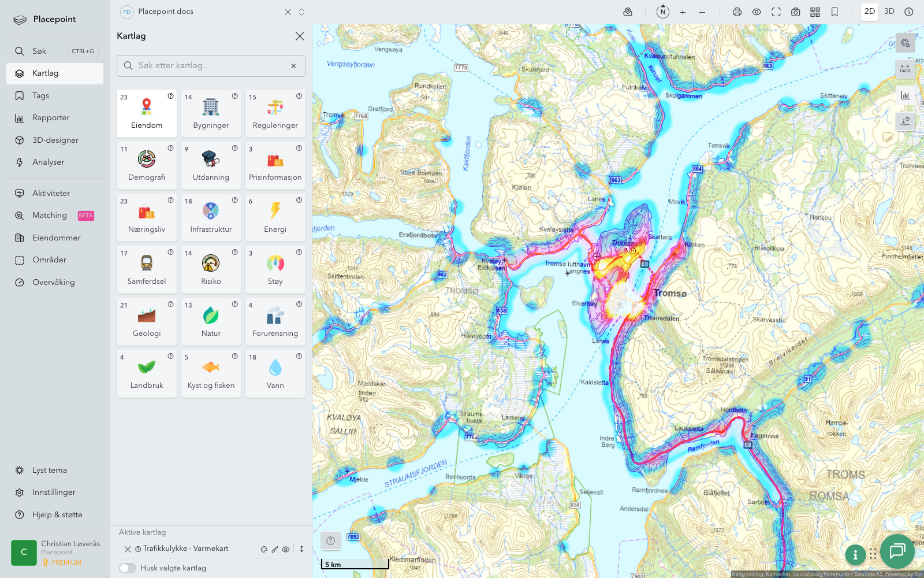Screen dimensions: 924x578
Task: Hide the Trafikkulykke - Varmekart layer
Action: pyautogui.click(x=285, y=550)
